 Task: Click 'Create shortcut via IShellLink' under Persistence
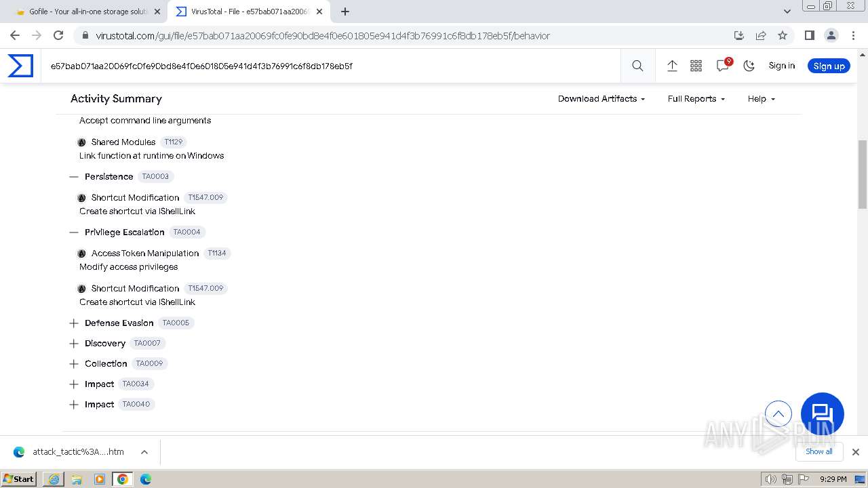(137, 211)
